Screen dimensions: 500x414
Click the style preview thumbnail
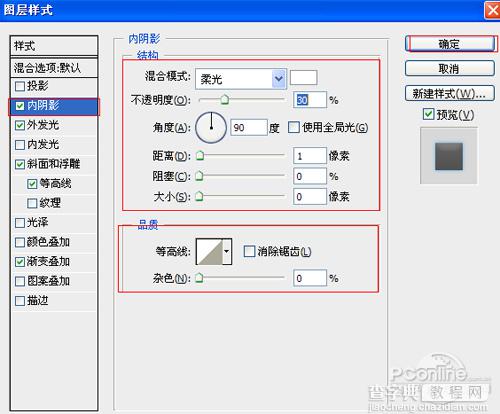pyautogui.click(x=449, y=156)
